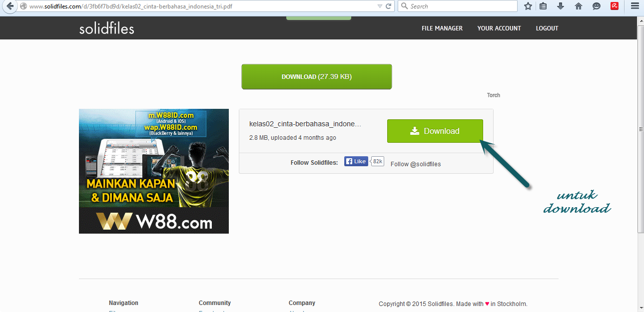This screenshot has height=312, width=644.
Task: Click the Facebook Like button
Action: (x=356, y=161)
